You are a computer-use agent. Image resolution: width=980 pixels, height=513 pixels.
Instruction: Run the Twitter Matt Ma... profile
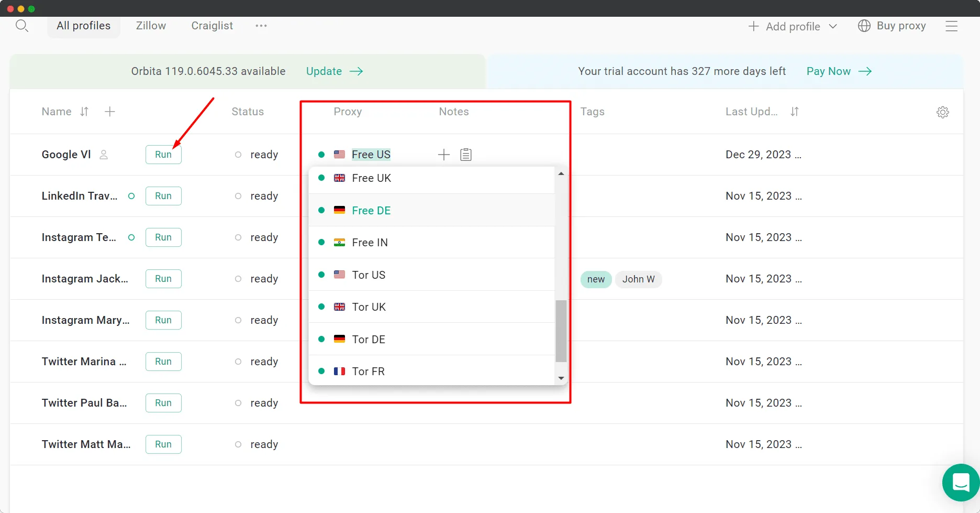(163, 444)
